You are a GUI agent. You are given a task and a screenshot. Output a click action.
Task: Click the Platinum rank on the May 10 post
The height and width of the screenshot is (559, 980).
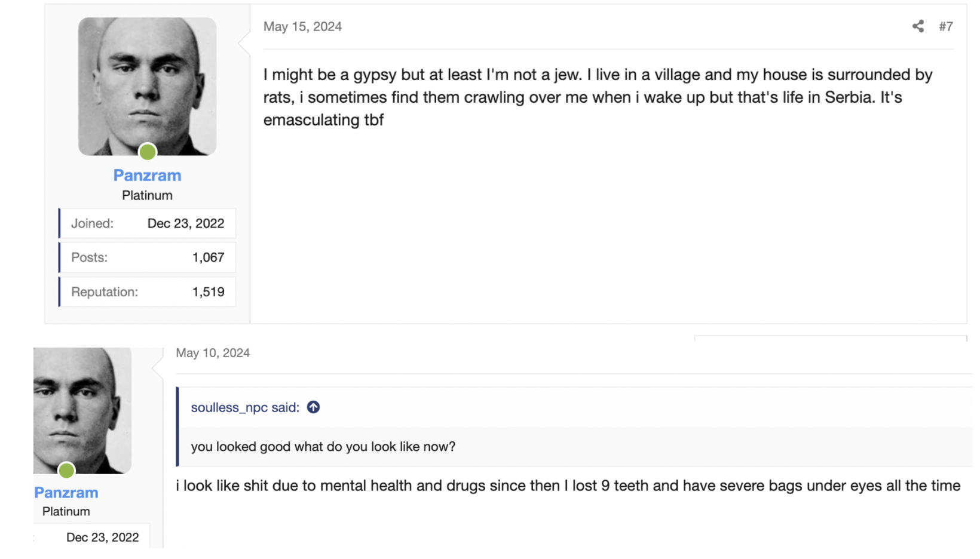pos(66,512)
